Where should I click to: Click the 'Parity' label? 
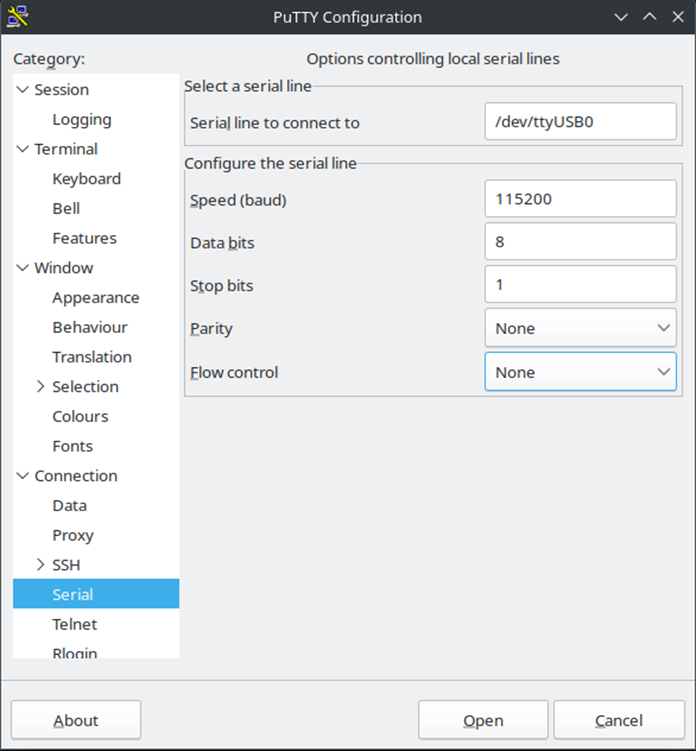click(x=211, y=329)
